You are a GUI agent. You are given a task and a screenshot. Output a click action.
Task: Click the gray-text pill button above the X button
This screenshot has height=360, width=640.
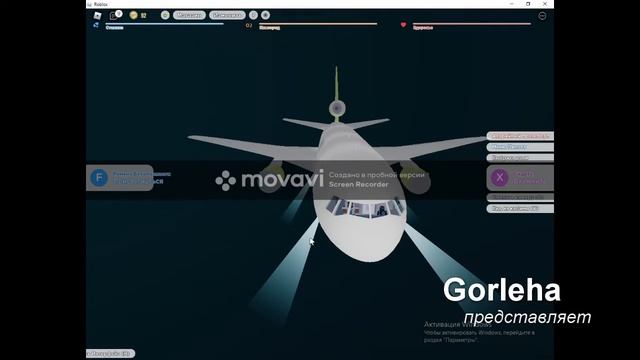point(520,158)
